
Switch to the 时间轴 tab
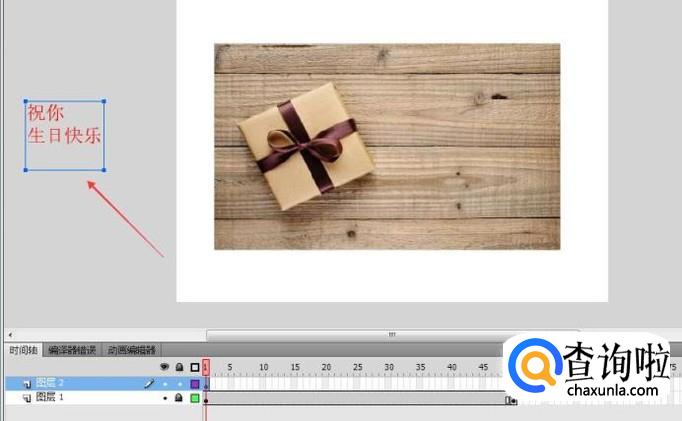pyautogui.click(x=23, y=350)
